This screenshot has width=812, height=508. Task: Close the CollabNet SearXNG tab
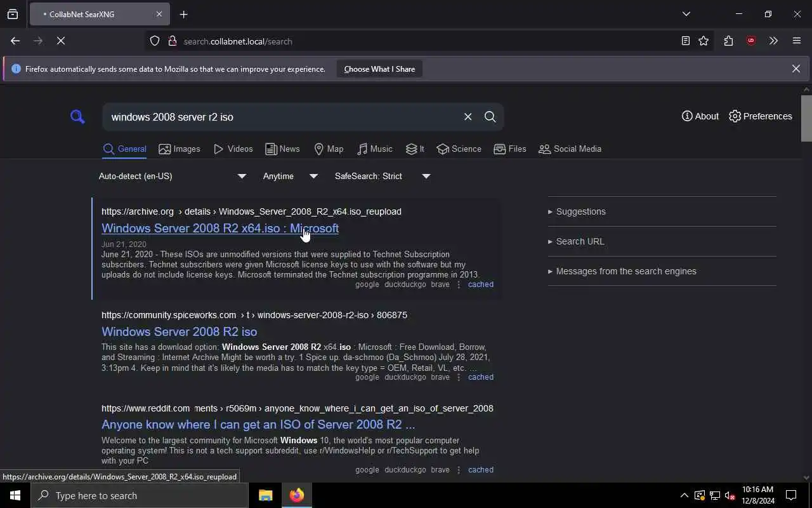pos(159,14)
